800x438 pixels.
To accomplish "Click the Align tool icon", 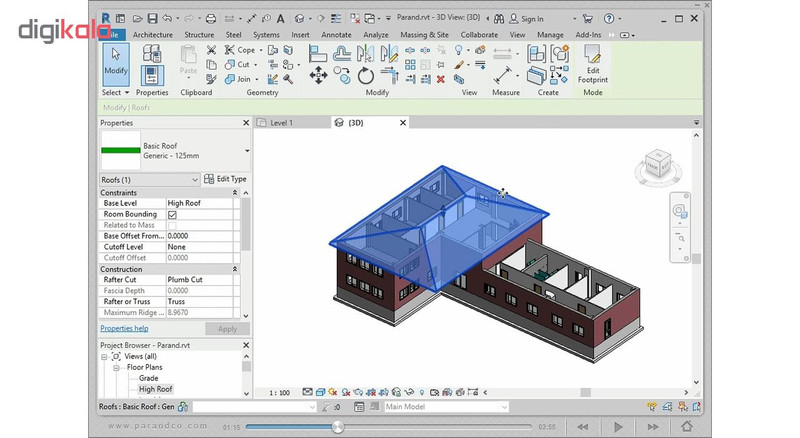I will 317,54.
